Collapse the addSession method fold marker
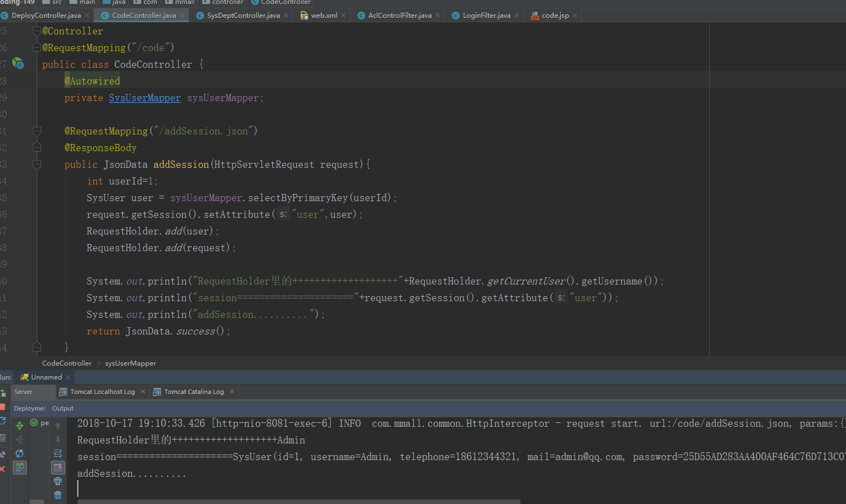 click(37, 164)
